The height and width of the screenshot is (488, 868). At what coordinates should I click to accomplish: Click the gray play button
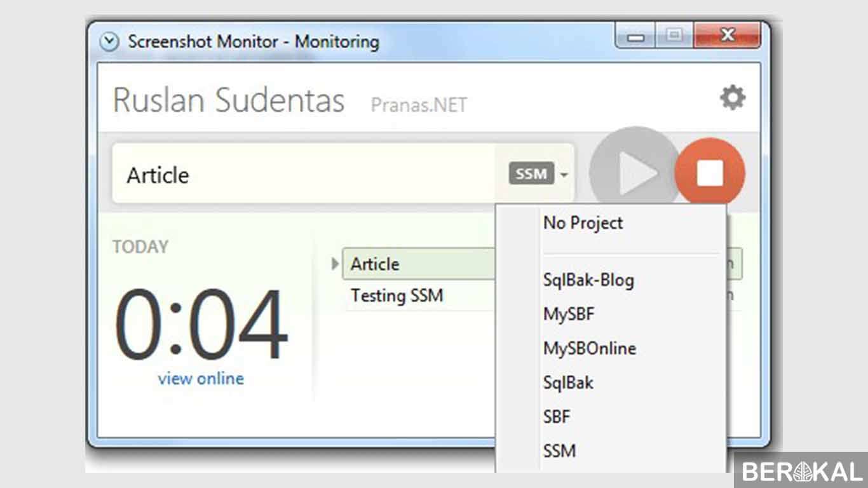click(633, 172)
